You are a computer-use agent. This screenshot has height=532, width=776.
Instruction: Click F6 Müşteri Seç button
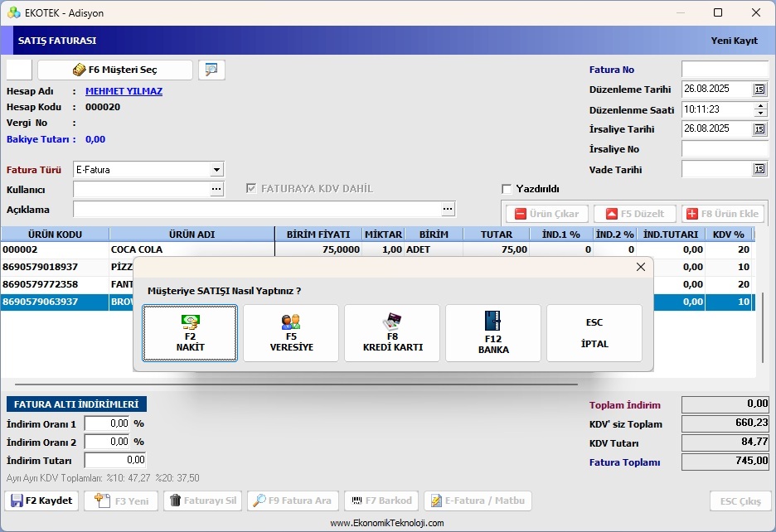point(115,70)
